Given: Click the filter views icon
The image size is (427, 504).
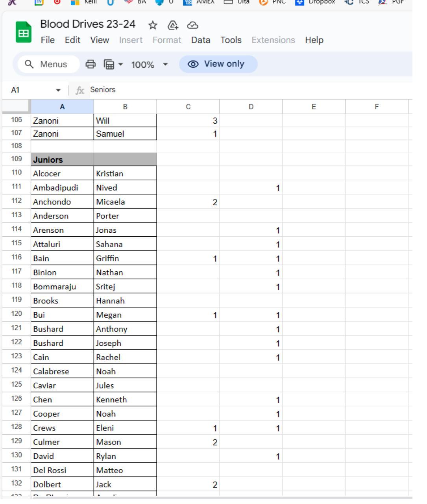Looking at the screenshot, I should pos(109,64).
